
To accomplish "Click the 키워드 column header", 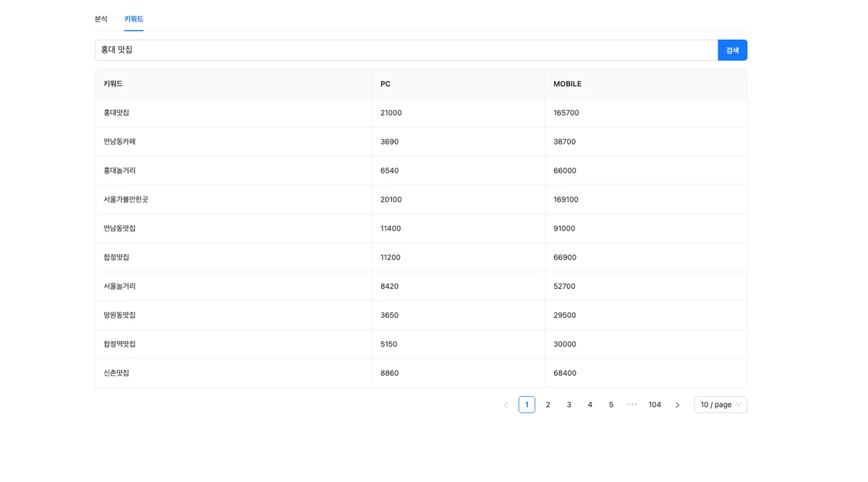I will 234,84.
